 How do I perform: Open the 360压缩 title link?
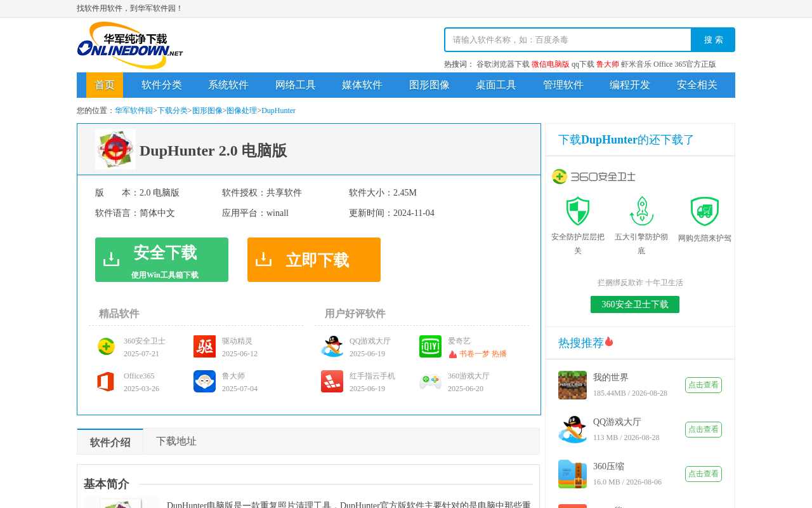(608, 466)
